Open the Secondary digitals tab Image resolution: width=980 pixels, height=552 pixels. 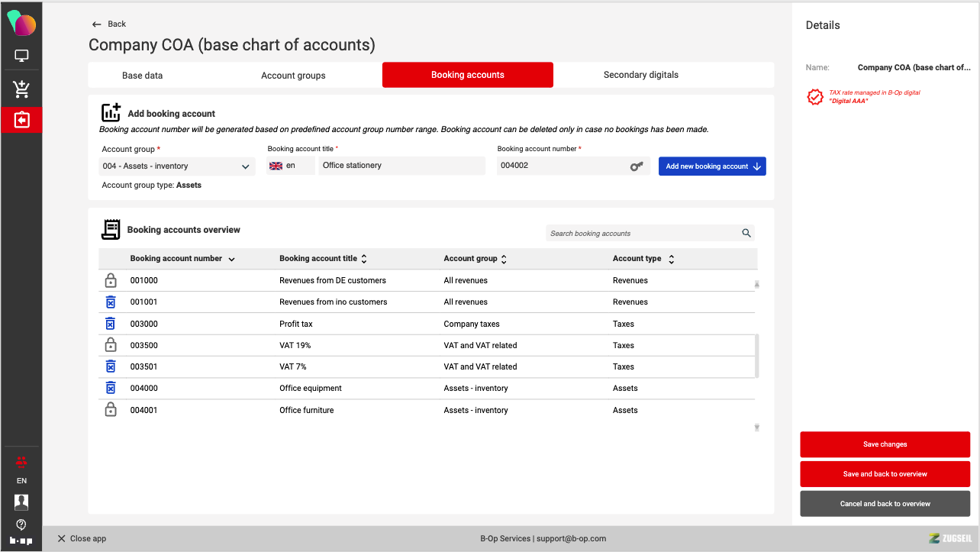pos(640,75)
